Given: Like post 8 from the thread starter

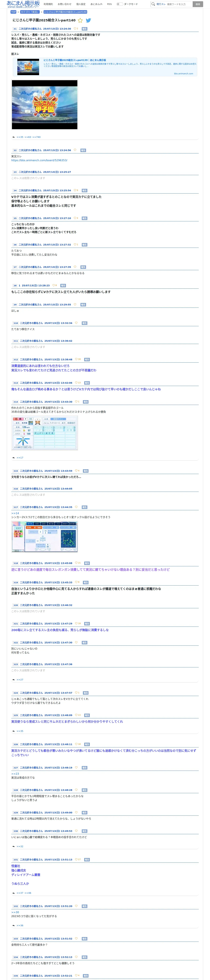Looking at the screenshot, I should tap(54, 285).
